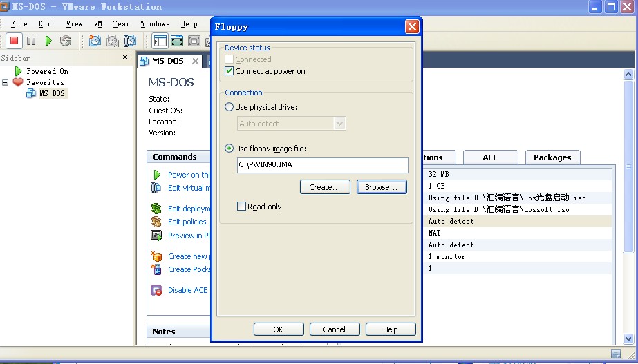Image resolution: width=638 pixels, height=364 pixels.
Task: Click the red Power Off toolbar button
Action: click(14, 41)
